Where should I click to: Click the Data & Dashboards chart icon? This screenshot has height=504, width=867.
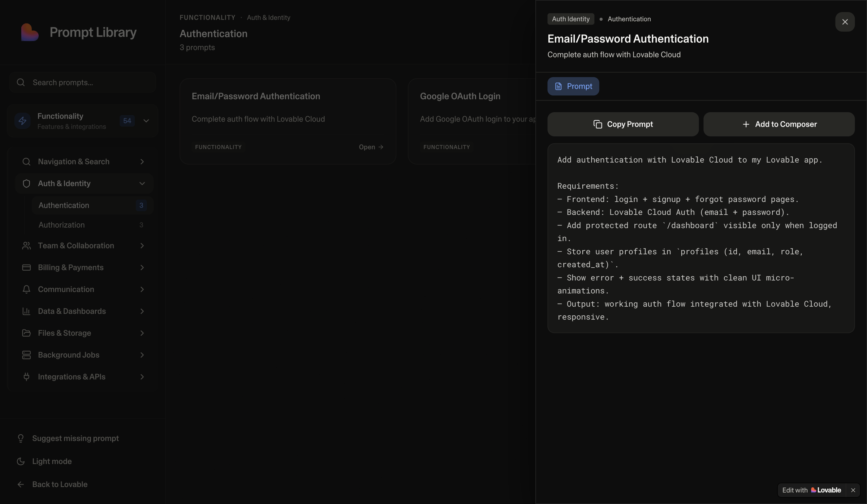click(x=26, y=311)
